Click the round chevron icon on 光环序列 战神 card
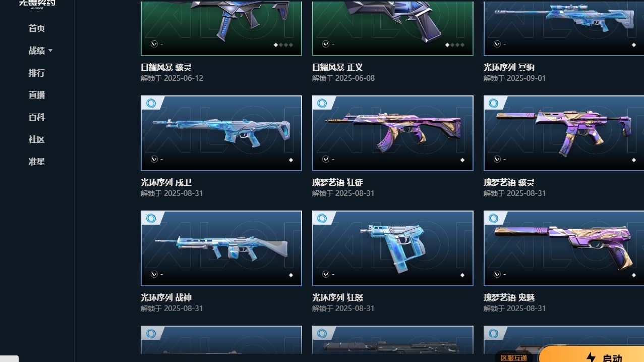Image resolution: width=644 pixels, height=362 pixels. [x=154, y=274]
